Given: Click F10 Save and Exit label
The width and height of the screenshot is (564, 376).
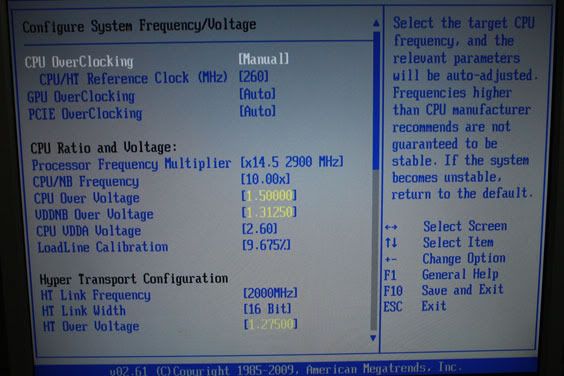Looking at the screenshot, I should (x=443, y=290).
